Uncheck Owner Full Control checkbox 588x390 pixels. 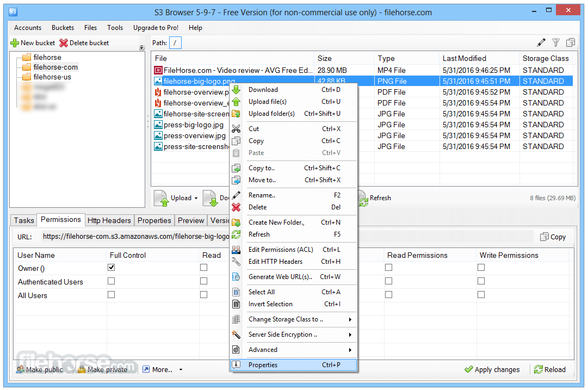coord(111,268)
